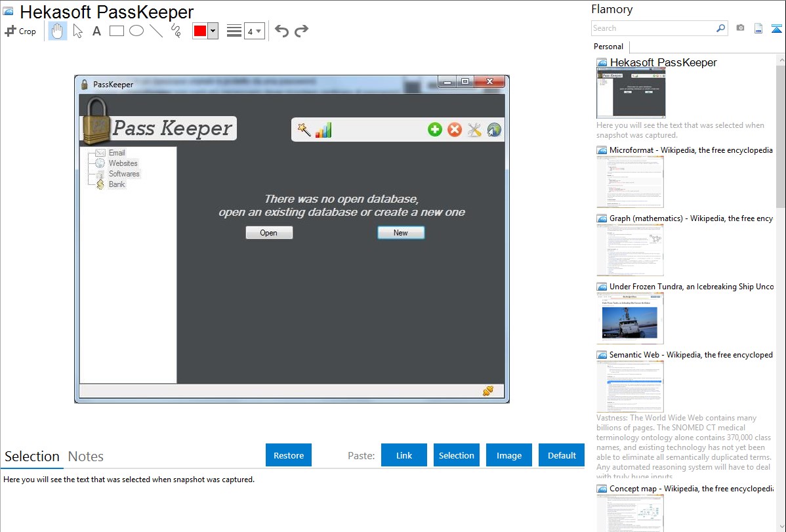Click the Restore button

tap(289, 455)
